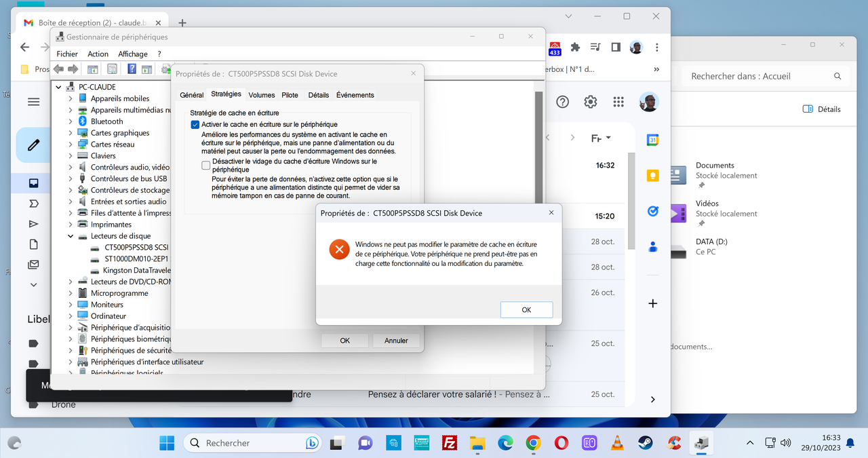Open Google Contacts side panel icon
This screenshot has height=458, width=868.
[653, 246]
